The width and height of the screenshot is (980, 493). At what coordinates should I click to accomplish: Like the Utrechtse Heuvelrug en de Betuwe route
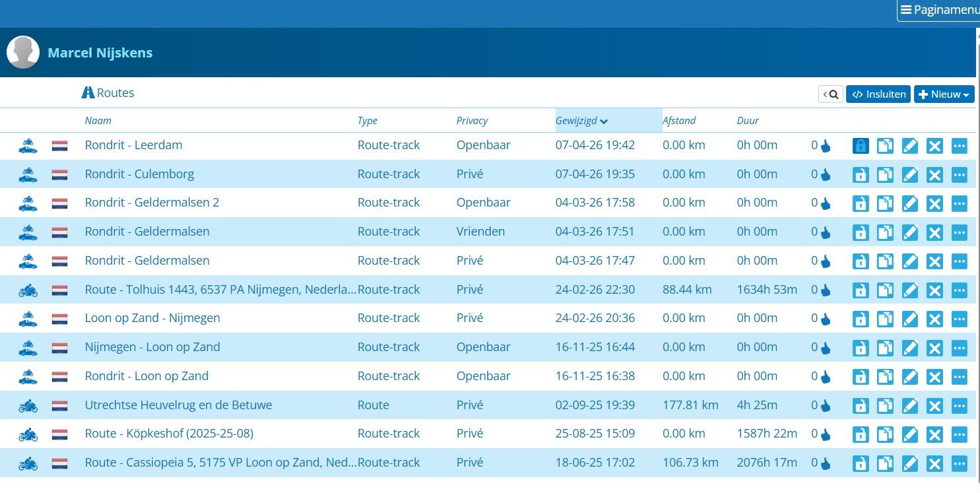click(x=826, y=406)
